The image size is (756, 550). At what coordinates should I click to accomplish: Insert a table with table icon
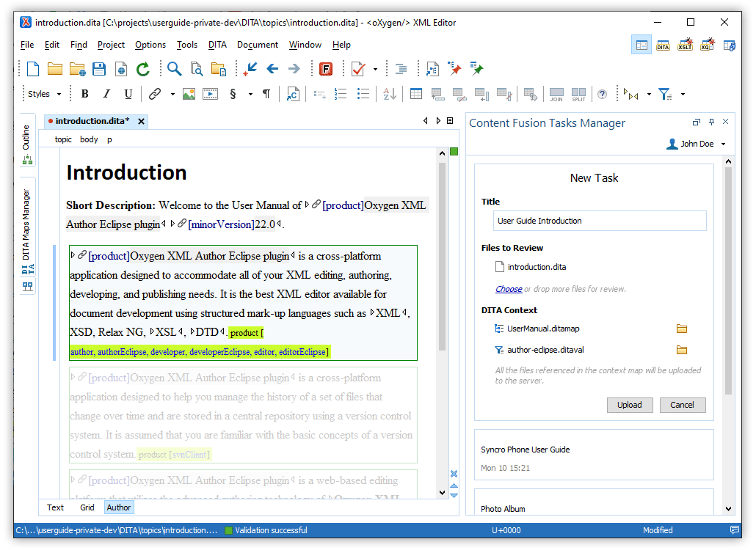(416, 94)
